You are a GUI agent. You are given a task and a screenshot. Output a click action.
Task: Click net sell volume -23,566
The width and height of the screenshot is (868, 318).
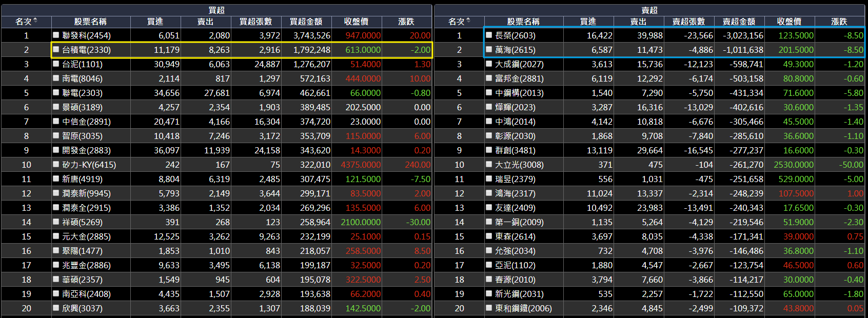pyautogui.click(x=698, y=35)
